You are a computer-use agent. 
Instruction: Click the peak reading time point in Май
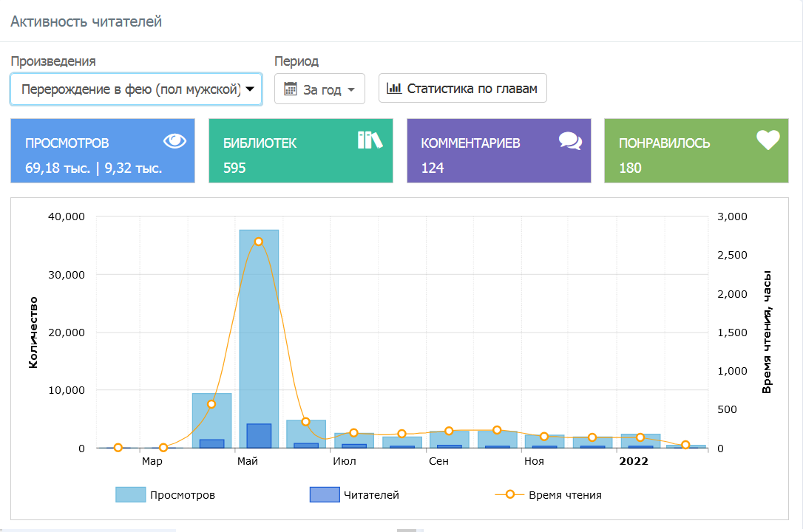tap(259, 242)
